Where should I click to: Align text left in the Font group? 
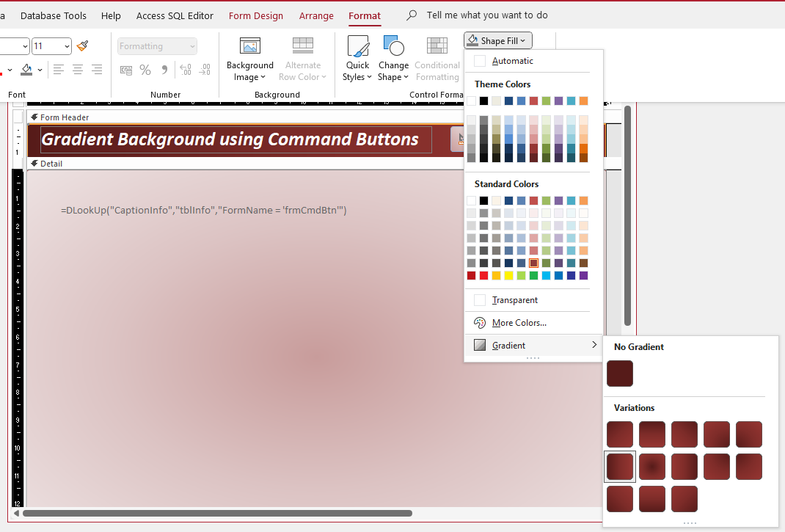pos(59,70)
